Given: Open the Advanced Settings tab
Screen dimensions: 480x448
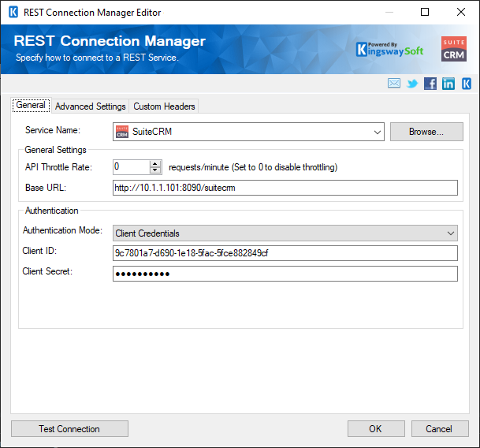Looking at the screenshot, I should point(91,106).
